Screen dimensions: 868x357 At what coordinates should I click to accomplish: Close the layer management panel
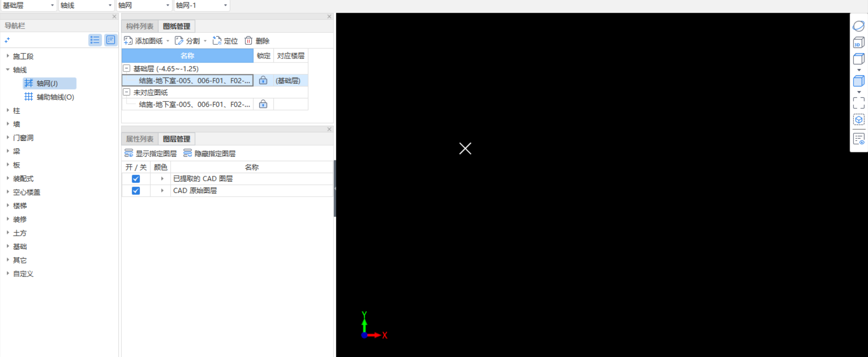(329, 130)
